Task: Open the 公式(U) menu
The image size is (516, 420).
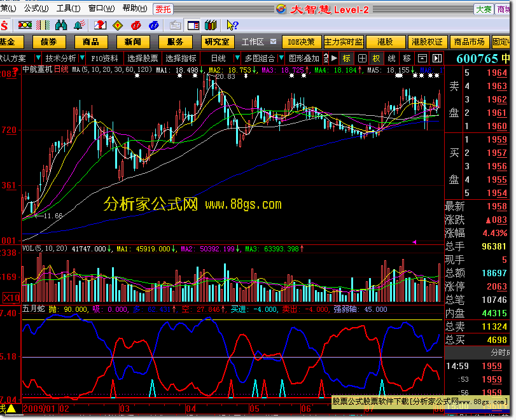Action: [x=36, y=8]
